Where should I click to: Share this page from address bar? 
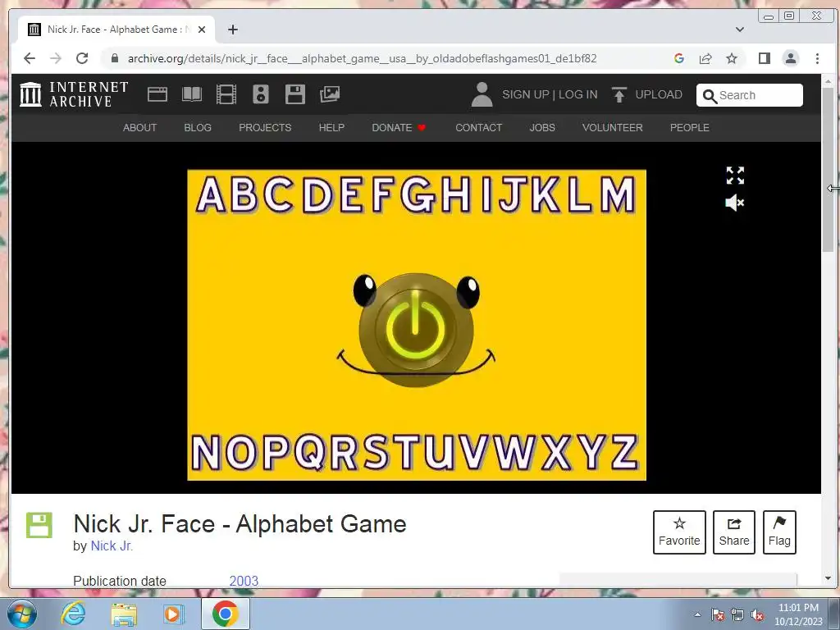coord(705,58)
